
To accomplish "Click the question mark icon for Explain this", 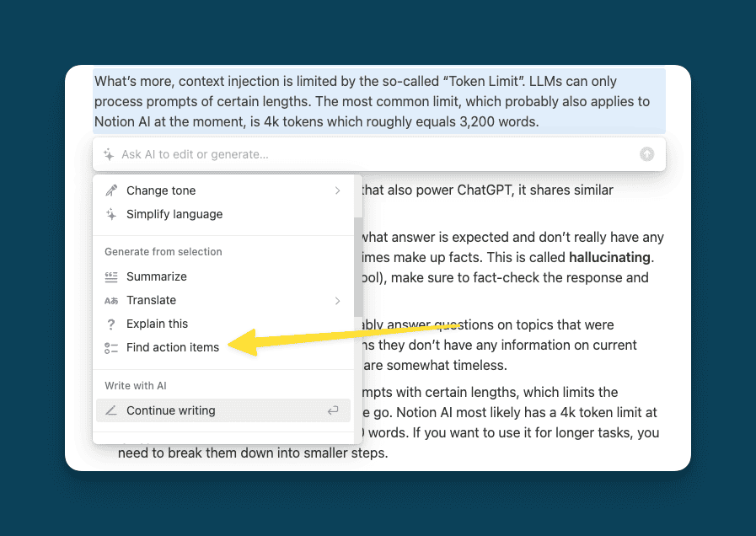I will pos(111,324).
